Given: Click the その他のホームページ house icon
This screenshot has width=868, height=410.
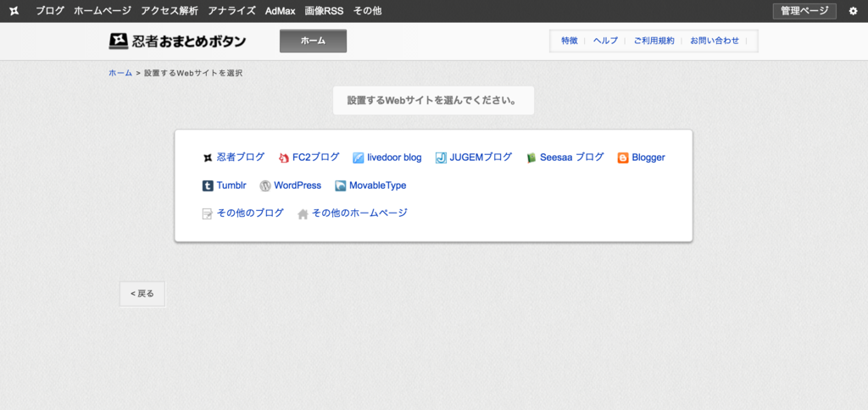Looking at the screenshot, I should coord(303,214).
